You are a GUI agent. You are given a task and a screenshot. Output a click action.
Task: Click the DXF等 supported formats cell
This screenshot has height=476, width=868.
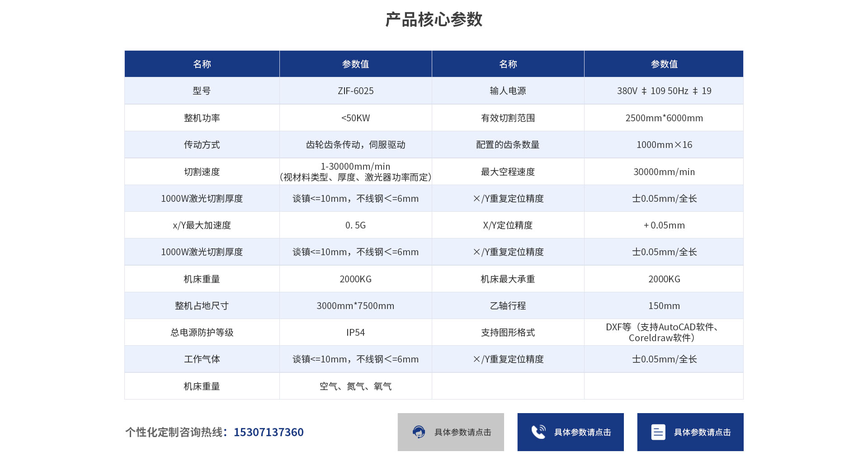664,333
